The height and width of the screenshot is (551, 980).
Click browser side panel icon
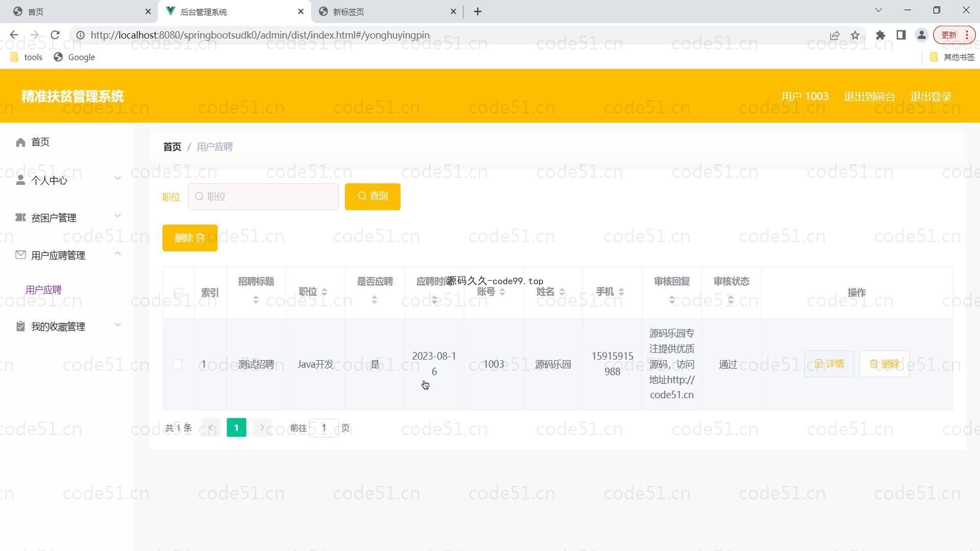[901, 35]
